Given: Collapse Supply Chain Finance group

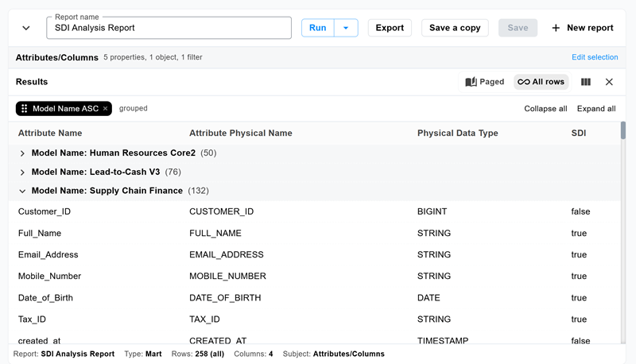Looking at the screenshot, I should point(22,191).
